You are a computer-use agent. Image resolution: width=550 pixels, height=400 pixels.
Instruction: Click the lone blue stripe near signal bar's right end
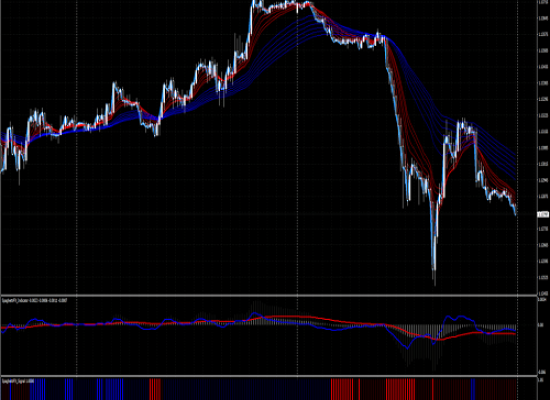472,389
